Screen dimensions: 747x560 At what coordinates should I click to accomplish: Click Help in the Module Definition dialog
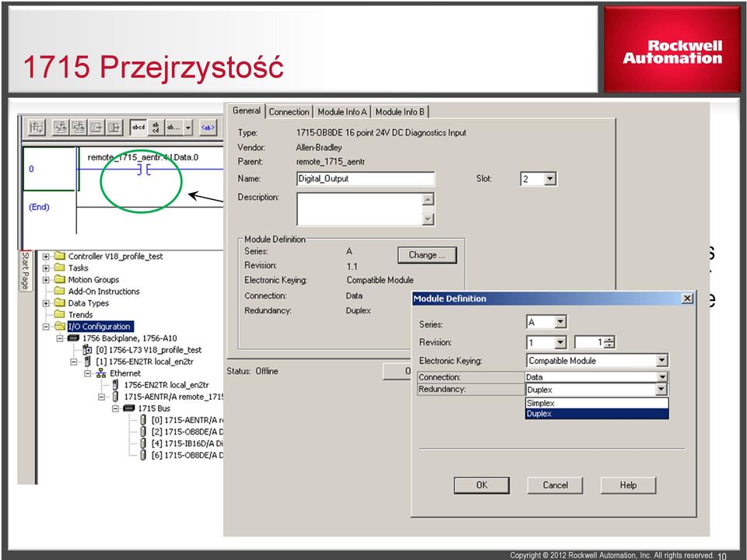(628, 485)
